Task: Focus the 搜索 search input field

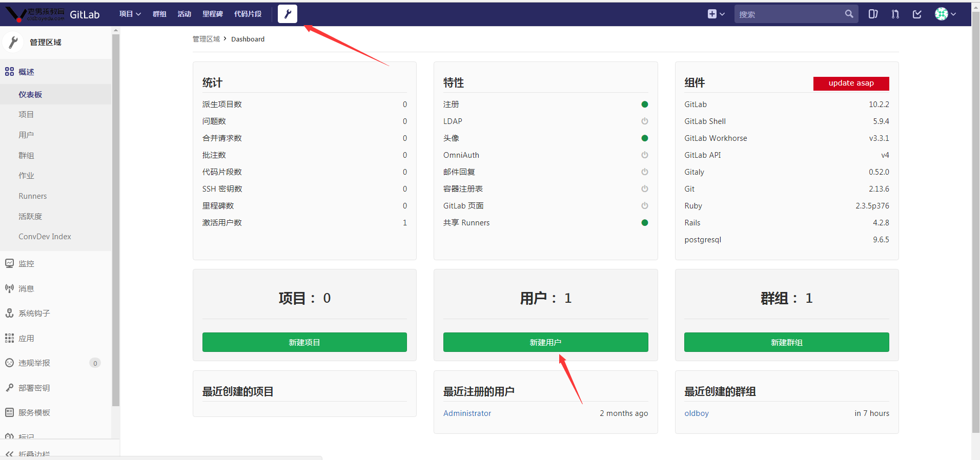Action: click(x=789, y=14)
